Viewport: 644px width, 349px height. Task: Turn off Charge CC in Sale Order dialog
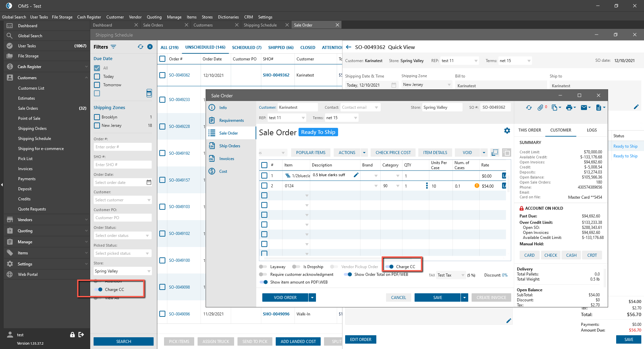click(x=389, y=267)
